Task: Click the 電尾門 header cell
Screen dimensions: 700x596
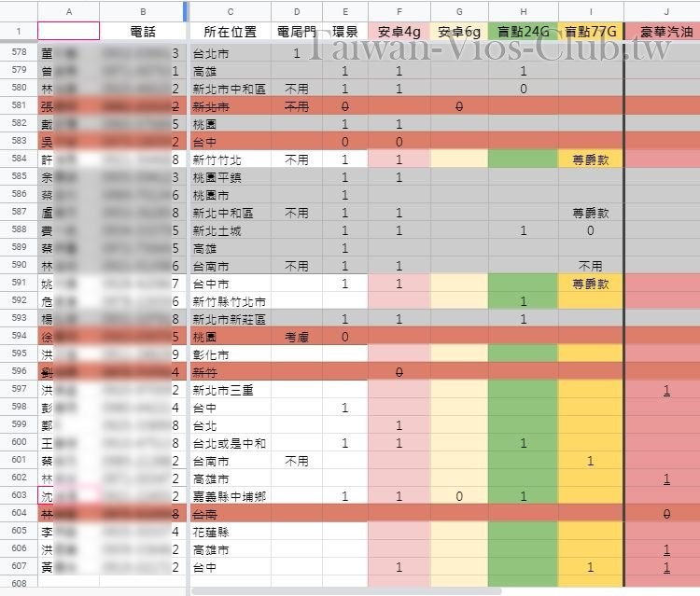Action: pos(297,31)
